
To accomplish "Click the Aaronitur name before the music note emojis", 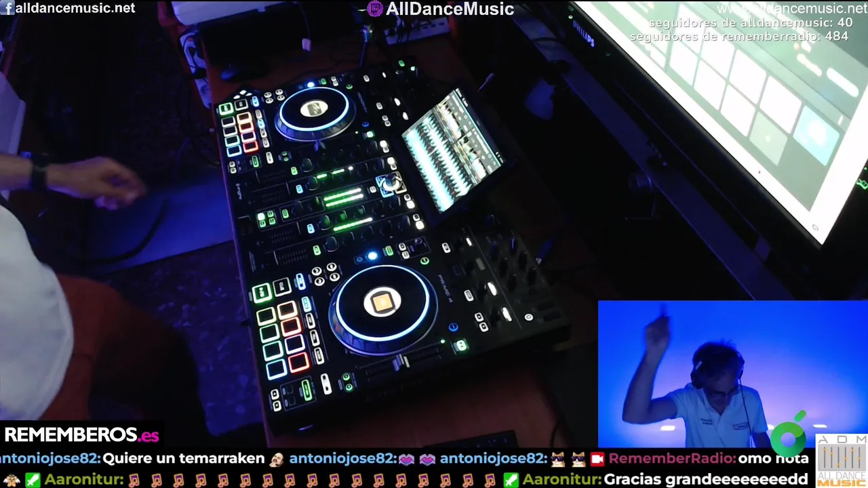I will pyautogui.click(x=85, y=479).
